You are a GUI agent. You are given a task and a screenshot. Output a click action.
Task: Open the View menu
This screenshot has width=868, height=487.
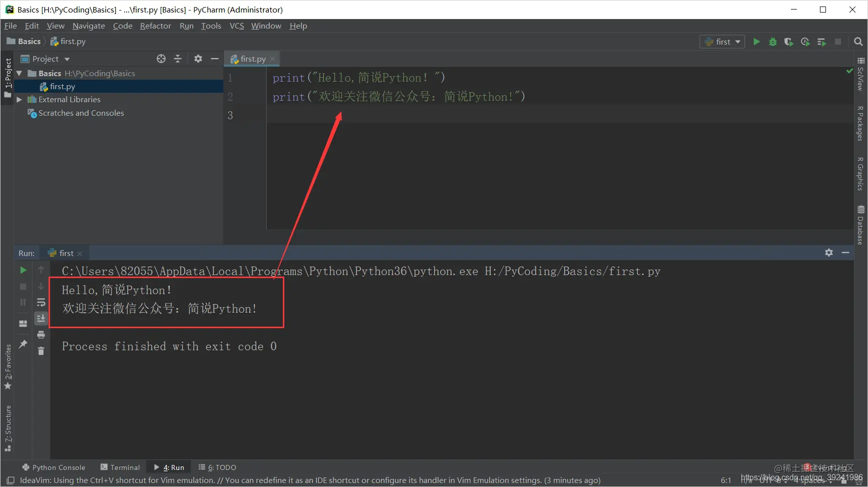point(56,26)
